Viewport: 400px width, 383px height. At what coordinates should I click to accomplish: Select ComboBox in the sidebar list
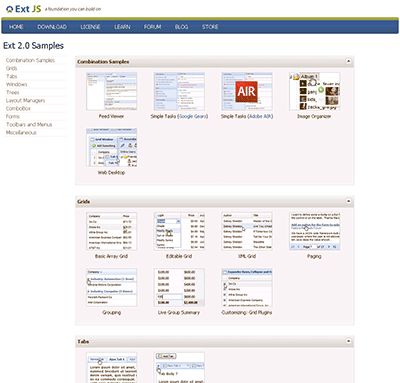[18, 108]
